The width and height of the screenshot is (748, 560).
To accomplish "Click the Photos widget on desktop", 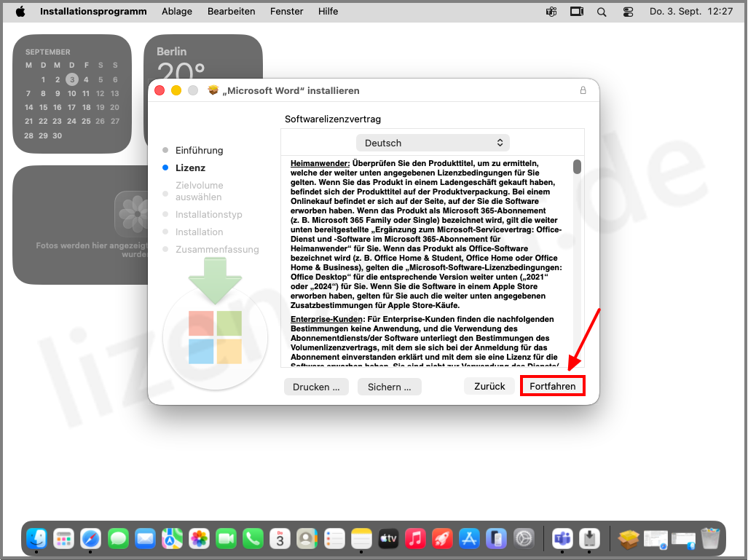I will (x=81, y=225).
